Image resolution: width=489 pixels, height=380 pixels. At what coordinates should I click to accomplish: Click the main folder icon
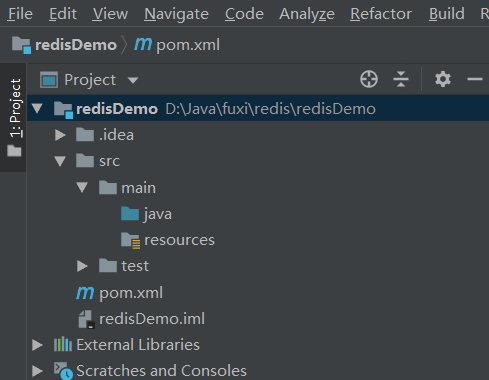108,187
